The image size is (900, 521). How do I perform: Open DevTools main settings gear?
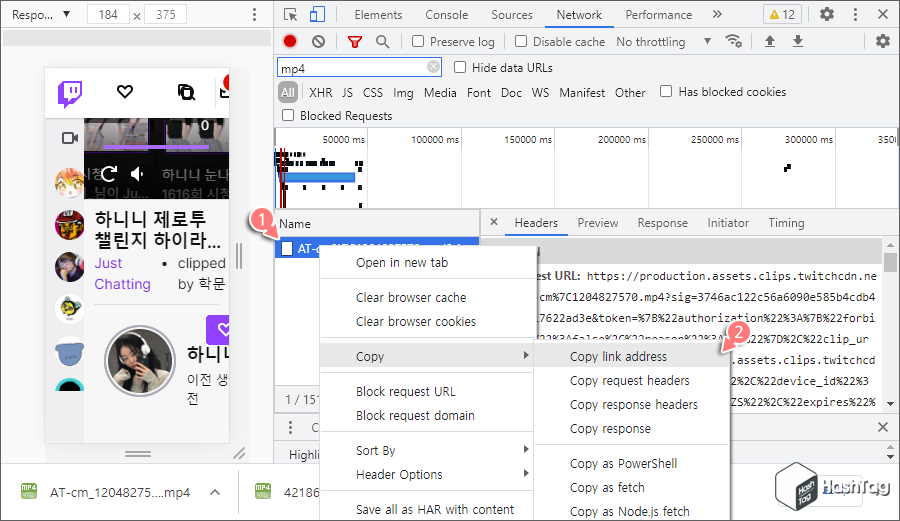pos(827,14)
